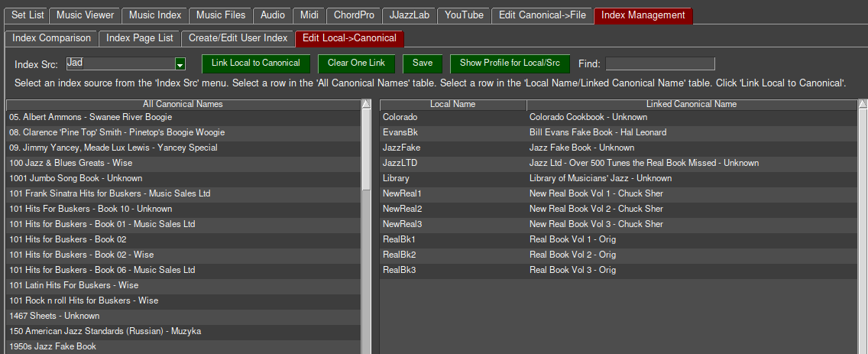The image size is (868, 354).
Task: Go to the YouTube tab
Action: point(464,15)
